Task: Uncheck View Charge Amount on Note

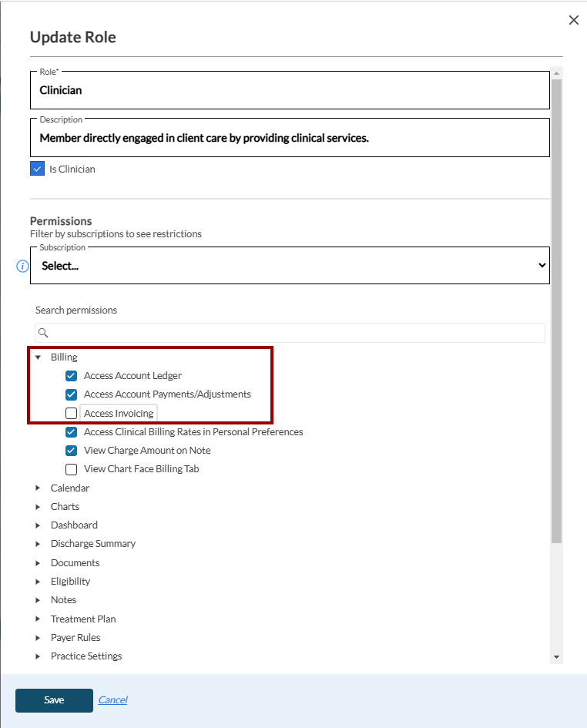Action: (72, 451)
